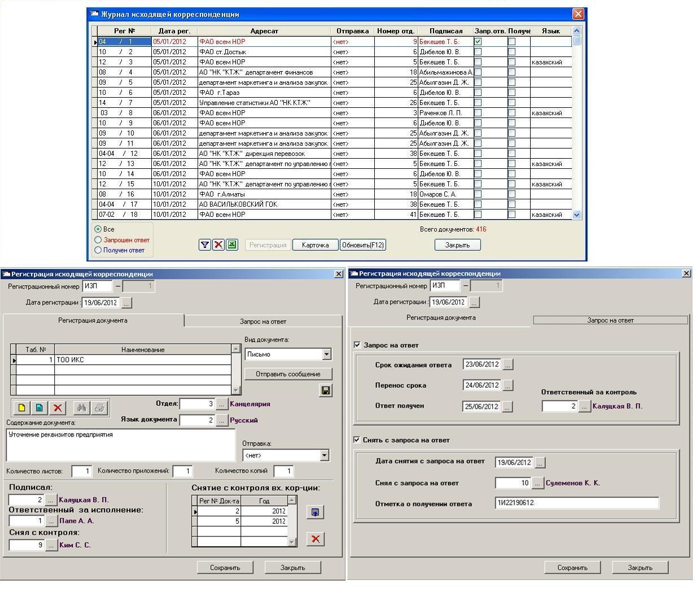Print with the printer icon
Image resolution: width=700 pixels, height=589 pixels.
[x=99, y=408]
